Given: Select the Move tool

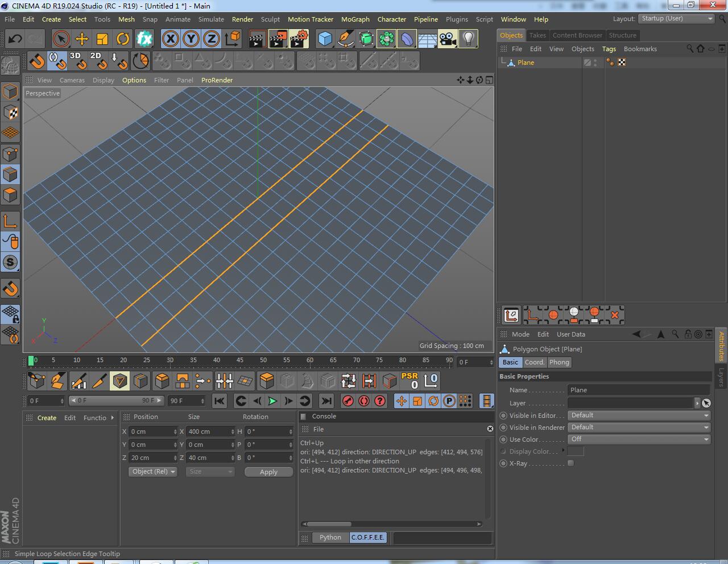Looking at the screenshot, I should (x=82, y=39).
